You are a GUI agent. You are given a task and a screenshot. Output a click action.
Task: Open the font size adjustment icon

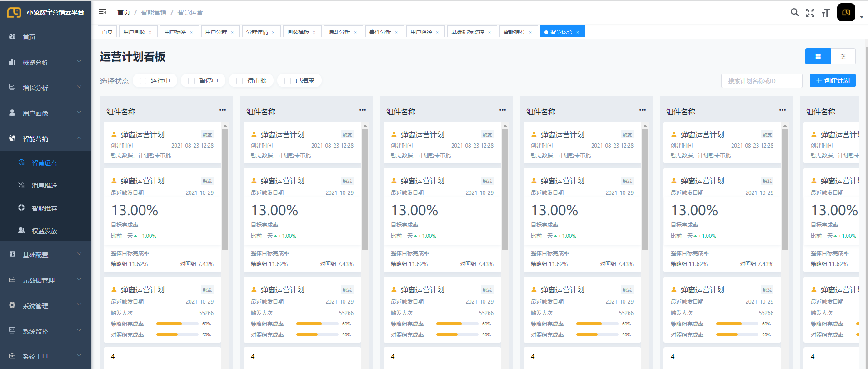825,13
